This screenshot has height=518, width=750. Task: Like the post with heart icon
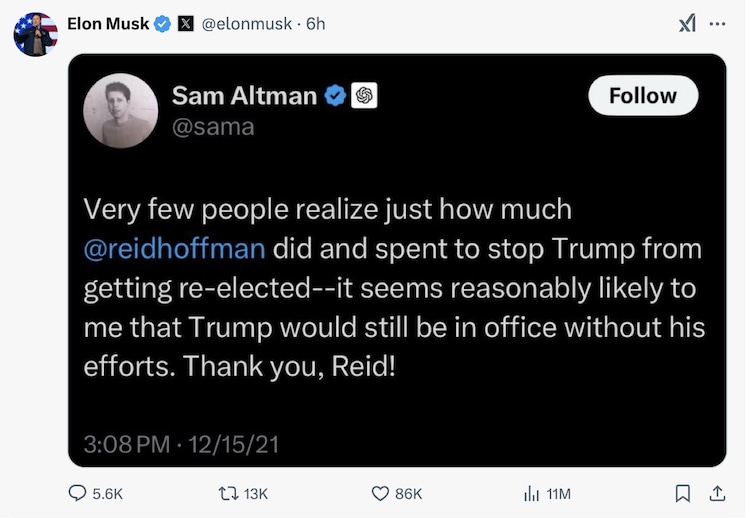(380, 493)
